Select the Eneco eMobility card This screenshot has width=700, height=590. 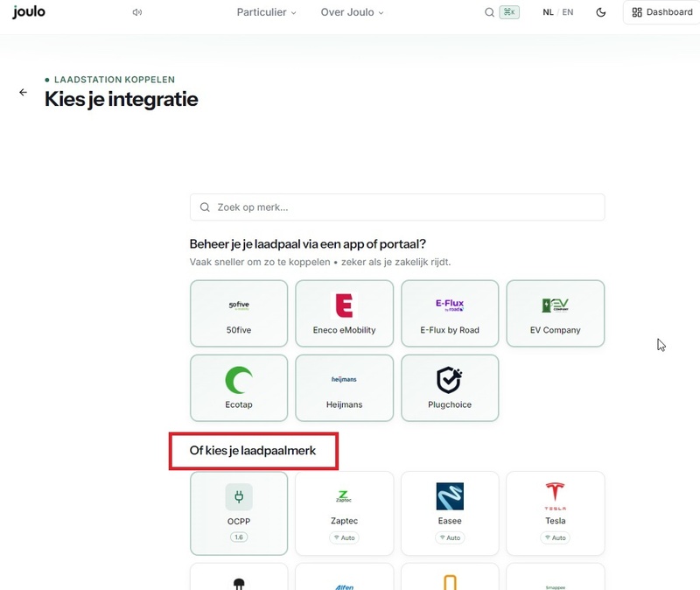(344, 313)
